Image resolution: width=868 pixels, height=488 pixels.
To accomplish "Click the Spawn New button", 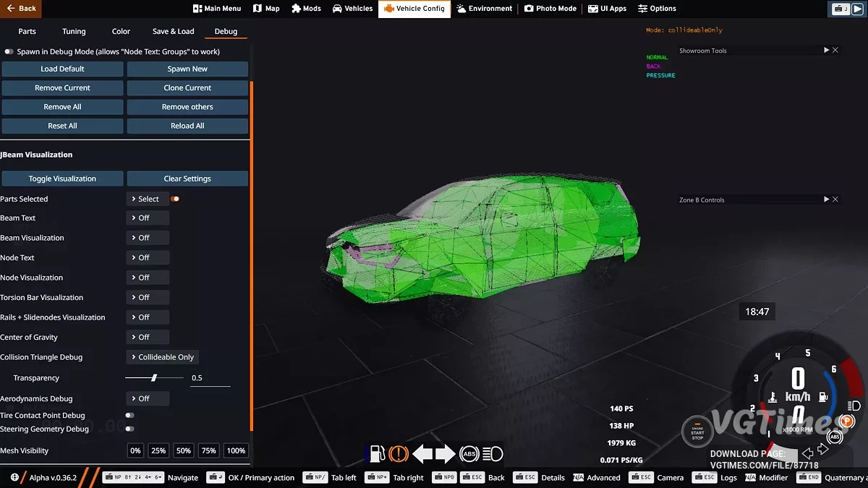I will (x=187, y=69).
